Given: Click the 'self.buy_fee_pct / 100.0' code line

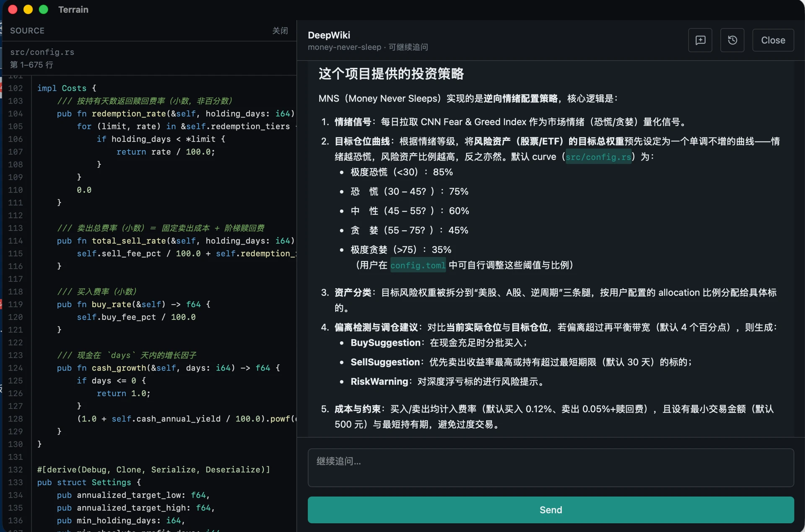Looking at the screenshot, I should coord(136,317).
